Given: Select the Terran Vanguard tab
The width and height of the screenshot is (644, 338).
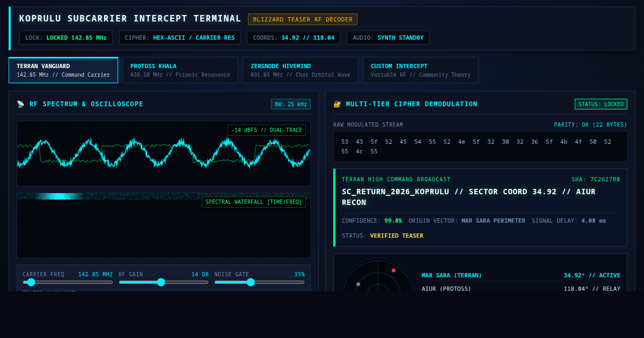Looking at the screenshot, I should click(63, 70).
